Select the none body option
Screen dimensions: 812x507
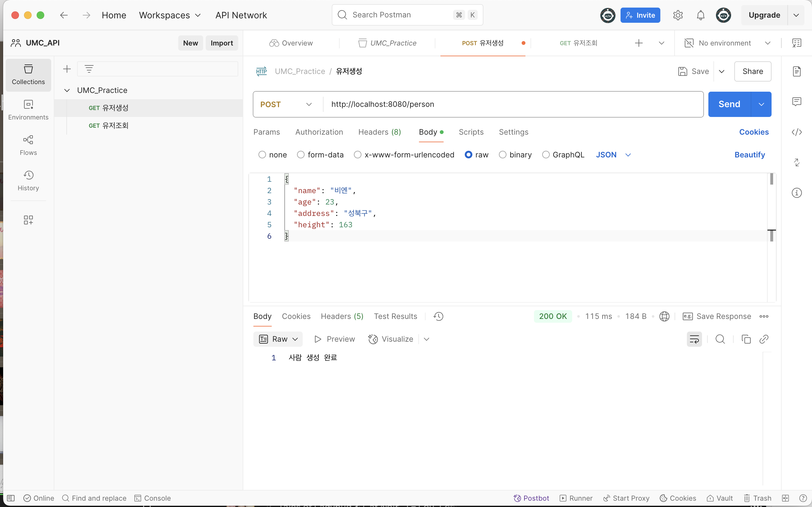tap(262, 155)
